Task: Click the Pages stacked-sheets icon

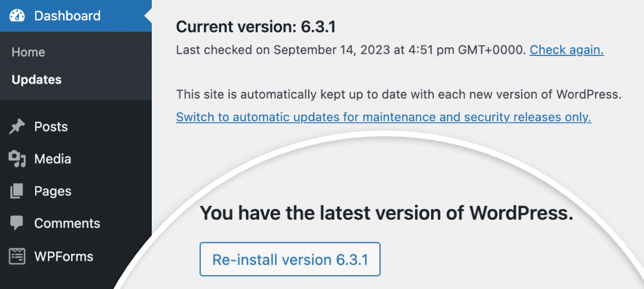Action: (17, 191)
